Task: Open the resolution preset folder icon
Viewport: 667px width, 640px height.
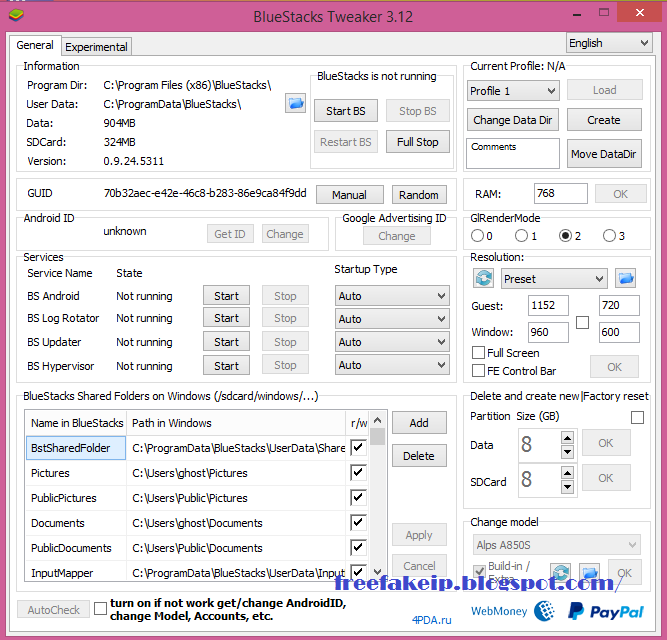Action: [x=626, y=279]
